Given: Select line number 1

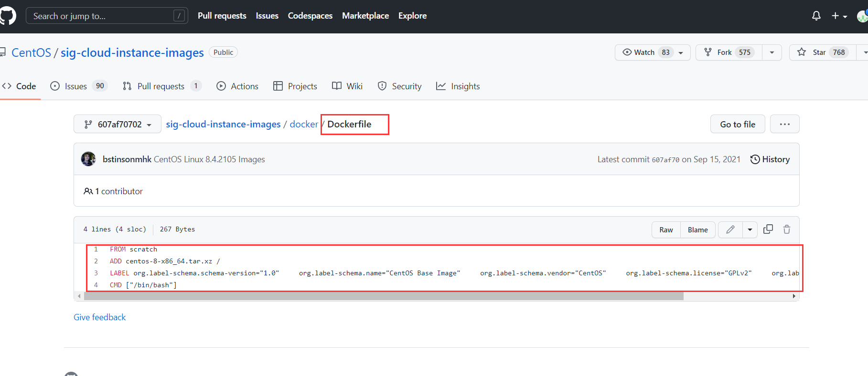Looking at the screenshot, I should click(x=96, y=249).
